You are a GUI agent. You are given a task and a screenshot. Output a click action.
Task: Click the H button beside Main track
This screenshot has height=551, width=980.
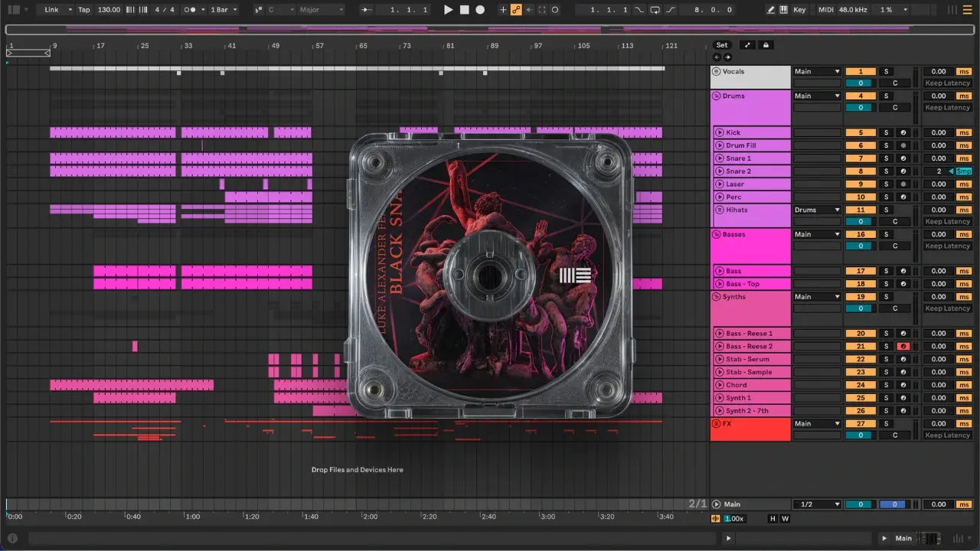click(x=773, y=519)
